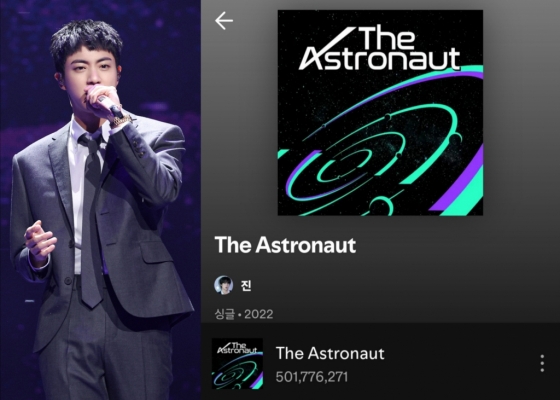
Task: Click the 2022 release year text
Action: [259, 314]
